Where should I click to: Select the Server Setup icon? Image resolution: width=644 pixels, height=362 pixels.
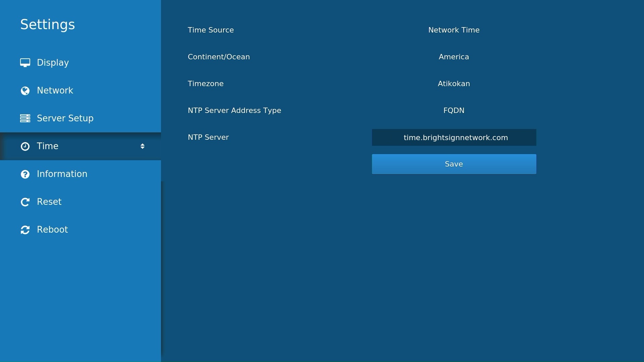(25, 118)
